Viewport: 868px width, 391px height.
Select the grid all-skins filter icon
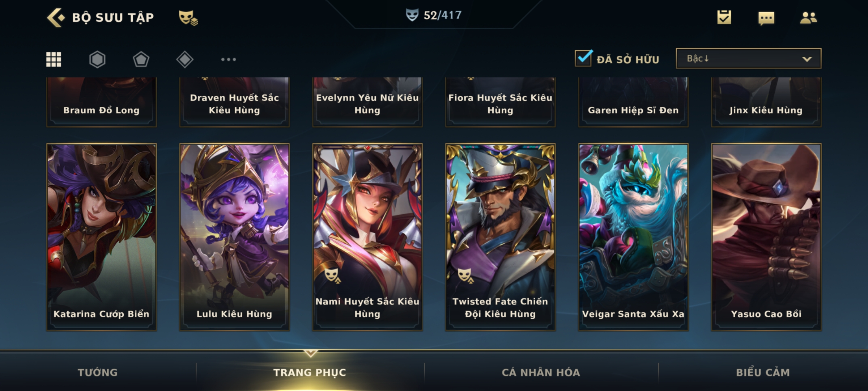(54, 59)
